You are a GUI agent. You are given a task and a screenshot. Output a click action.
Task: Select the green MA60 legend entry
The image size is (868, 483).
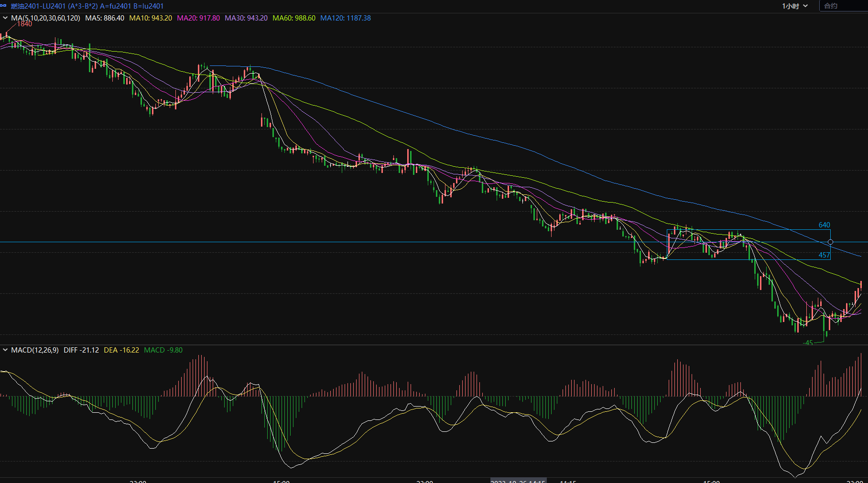pyautogui.click(x=294, y=18)
